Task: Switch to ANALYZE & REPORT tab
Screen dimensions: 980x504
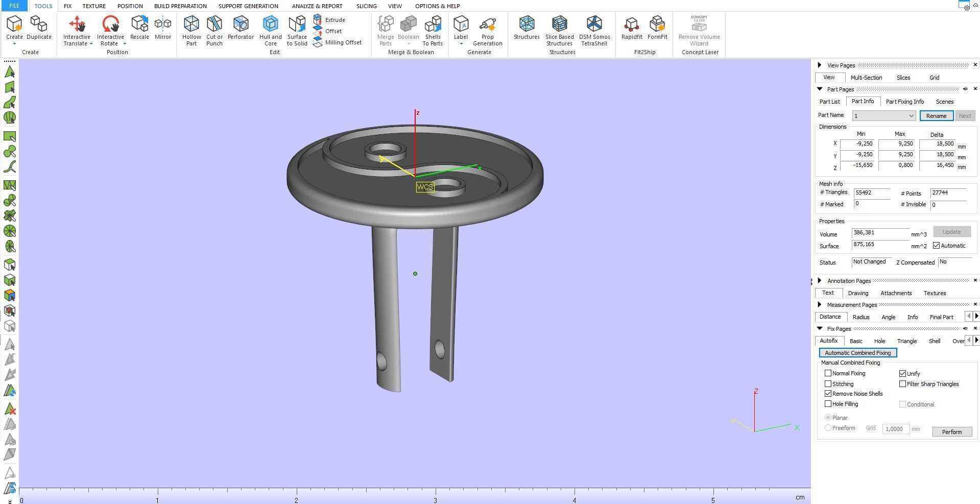Action: point(317,6)
